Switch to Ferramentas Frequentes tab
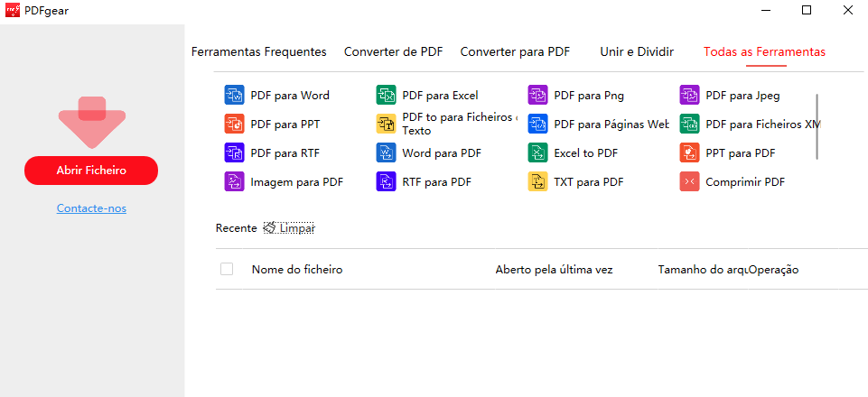Viewport: 868px width, 397px height. (258, 52)
